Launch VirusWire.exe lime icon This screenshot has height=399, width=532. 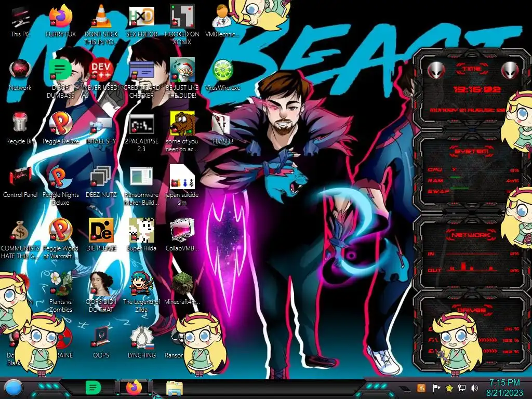click(222, 75)
